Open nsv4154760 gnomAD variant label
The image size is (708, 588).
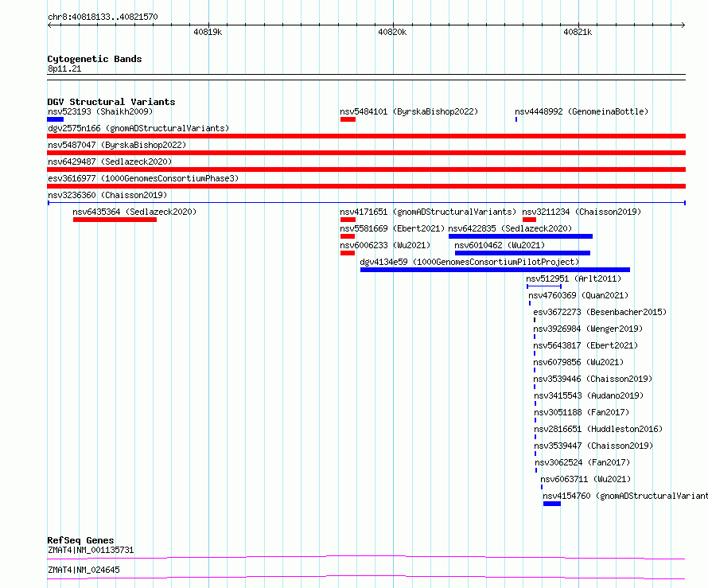[x=625, y=496]
